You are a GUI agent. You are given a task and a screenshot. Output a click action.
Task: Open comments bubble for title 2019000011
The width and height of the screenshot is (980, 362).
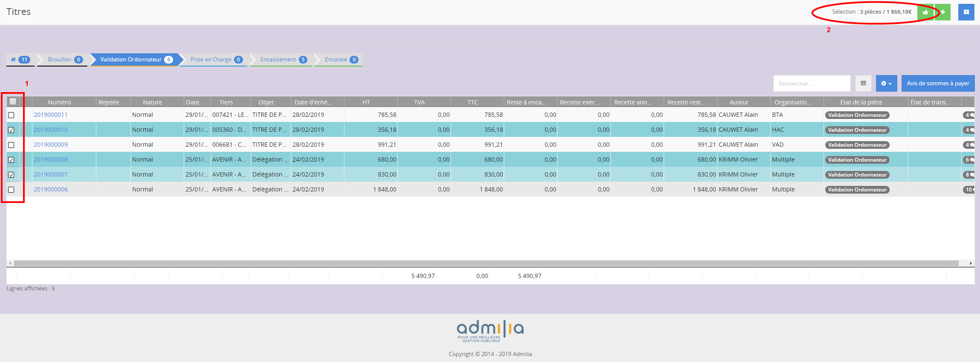(x=969, y=115)
